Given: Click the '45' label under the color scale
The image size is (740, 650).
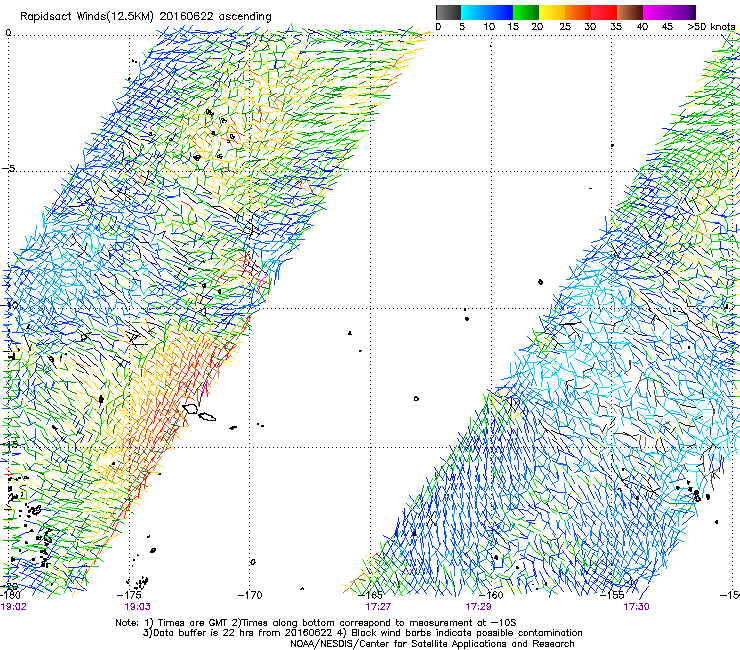Looking at the screenshot, I should pyautogui.click(x=667, y=27).
